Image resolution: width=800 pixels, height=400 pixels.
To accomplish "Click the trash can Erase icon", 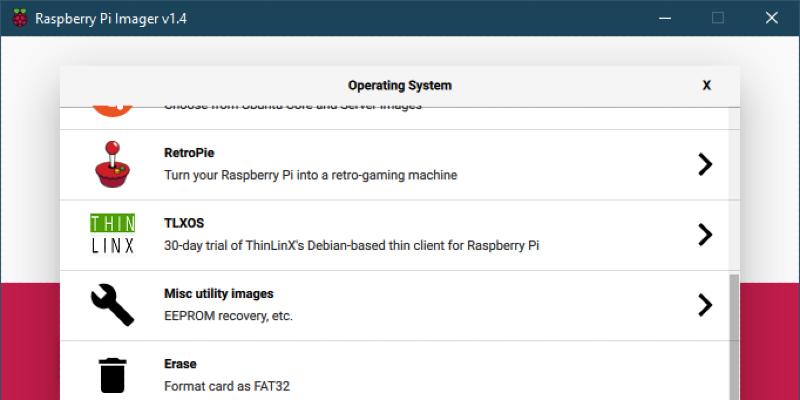I will (x=112, y=375).
